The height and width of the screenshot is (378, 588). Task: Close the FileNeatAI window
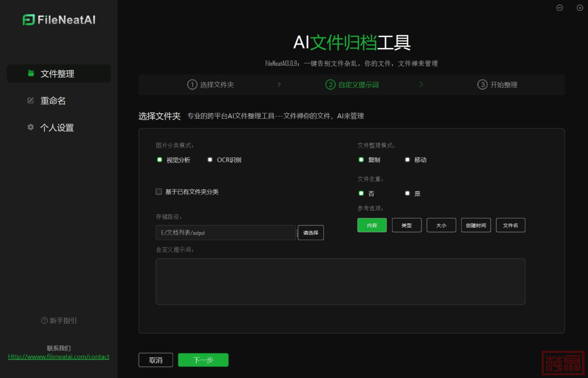point(579,8)
